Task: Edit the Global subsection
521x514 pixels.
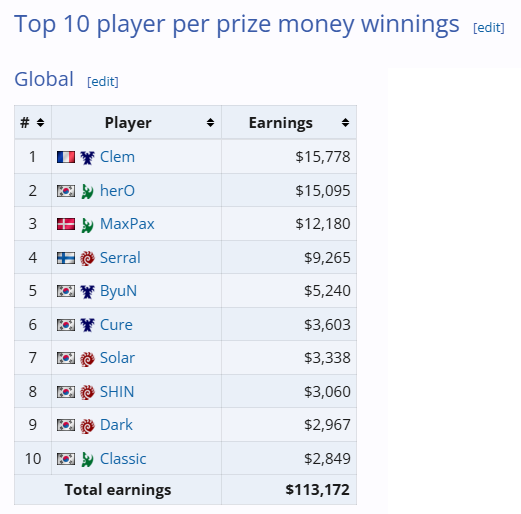Action: tap(103, 81)
